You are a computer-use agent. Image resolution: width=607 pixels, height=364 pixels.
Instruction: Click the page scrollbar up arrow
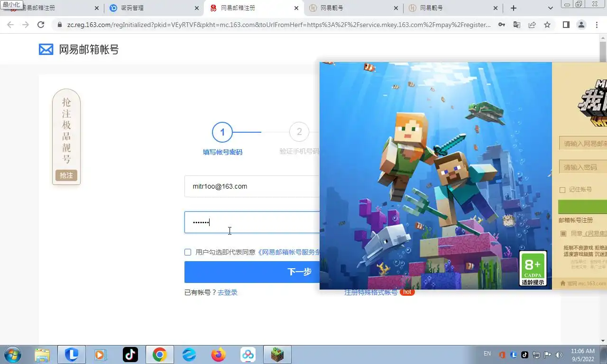click(603, 38)
